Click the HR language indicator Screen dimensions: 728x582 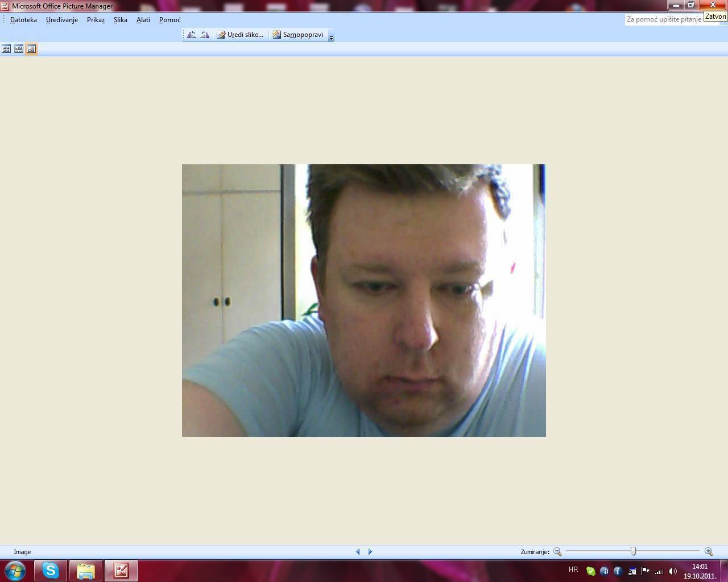pos(573,569)
